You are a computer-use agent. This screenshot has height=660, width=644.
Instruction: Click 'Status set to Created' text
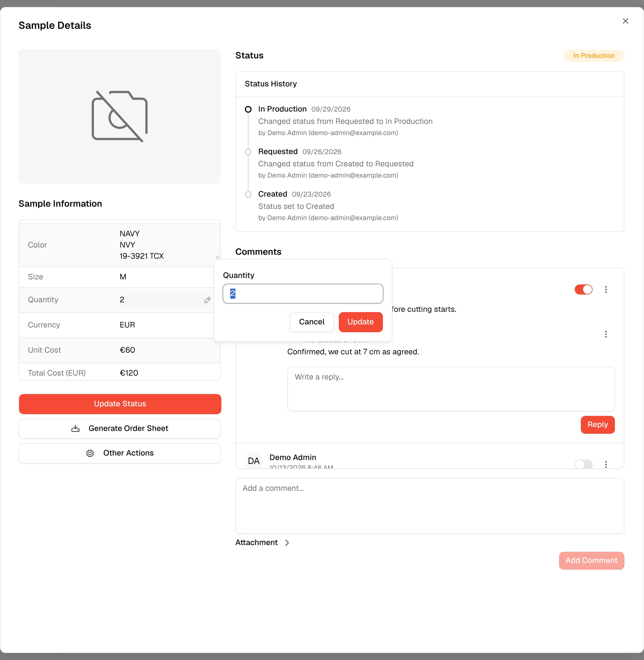pyautogui.click(x=296, y=206)
